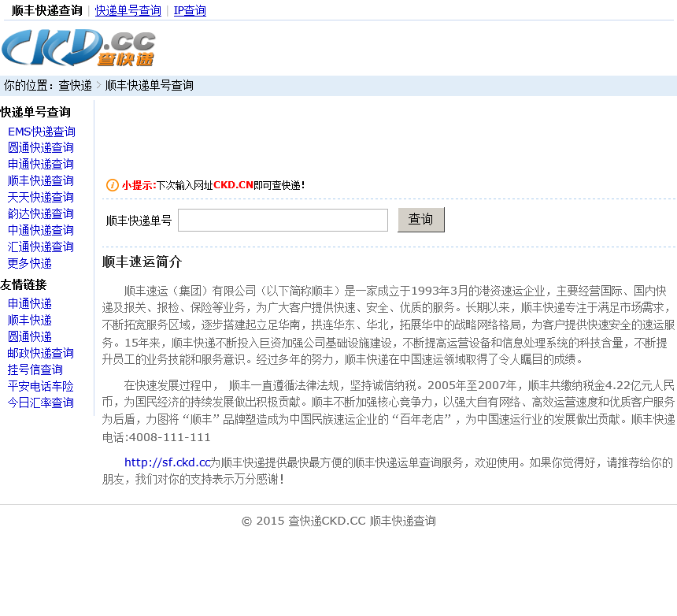Open EMS快递查询 in the sidebar
Viewport: 677px width, 616px height.
pos(42,132)
